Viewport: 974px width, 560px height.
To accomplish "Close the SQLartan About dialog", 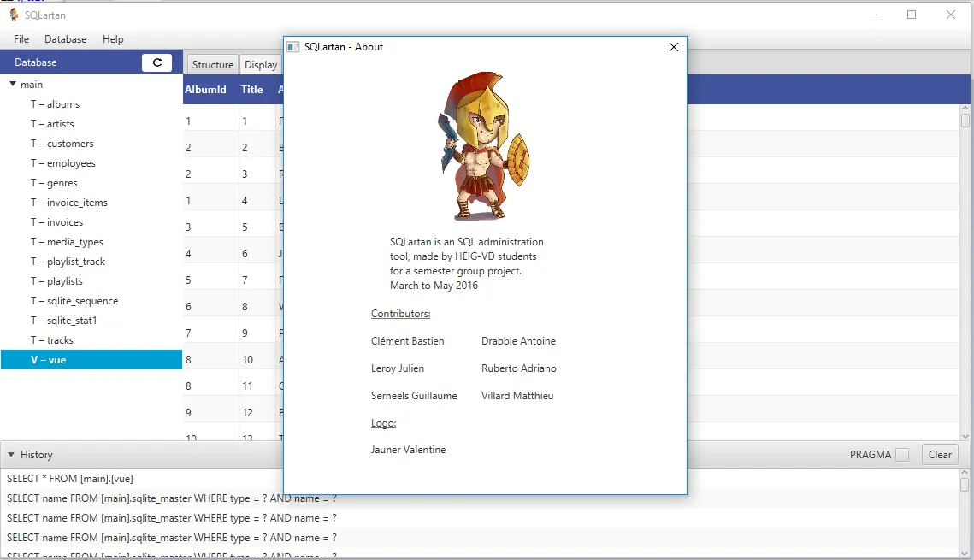I will click(x=673, y=47).
